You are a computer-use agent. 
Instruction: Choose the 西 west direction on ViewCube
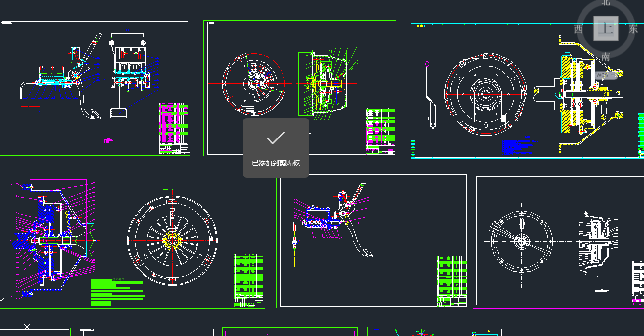click(x=579, y=29)
